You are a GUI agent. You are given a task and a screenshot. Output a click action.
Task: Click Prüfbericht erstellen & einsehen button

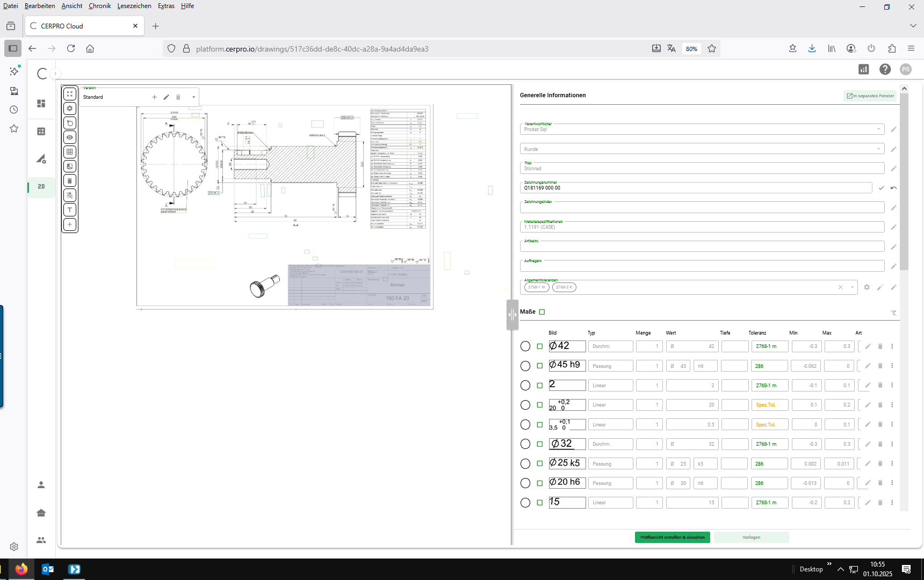672,537
